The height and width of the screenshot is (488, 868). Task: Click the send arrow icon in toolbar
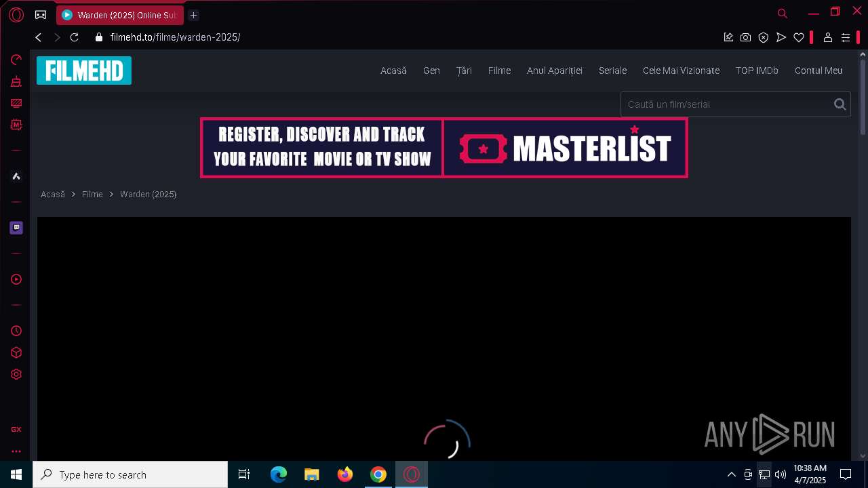[781, 37]
